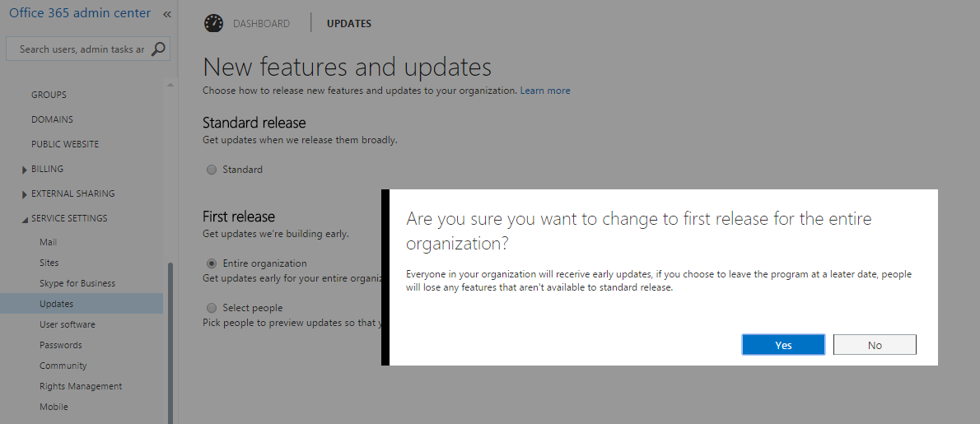Open Public Website in the navigation
The image size is (980, 424).
(x=65, y=144)
